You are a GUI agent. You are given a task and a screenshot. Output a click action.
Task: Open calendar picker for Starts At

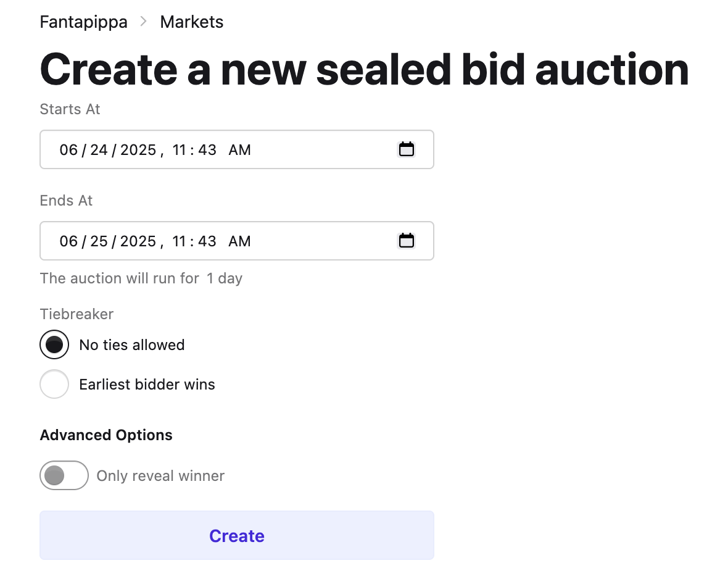[406, 149]
